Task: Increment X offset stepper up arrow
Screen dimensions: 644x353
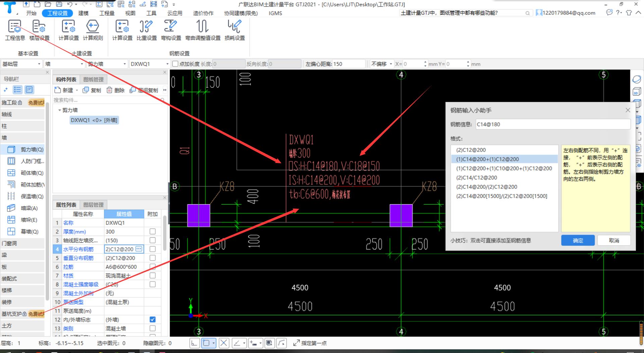Action: tap(425, 62)
